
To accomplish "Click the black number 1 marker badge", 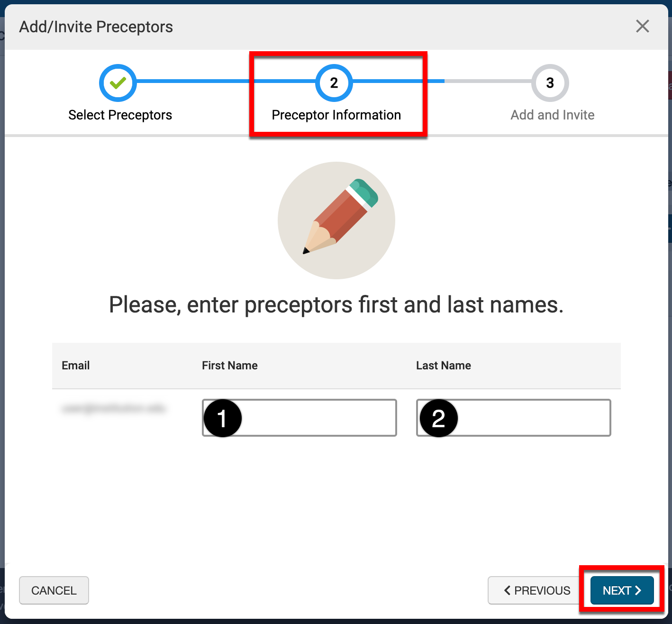I will coord(222,418).
